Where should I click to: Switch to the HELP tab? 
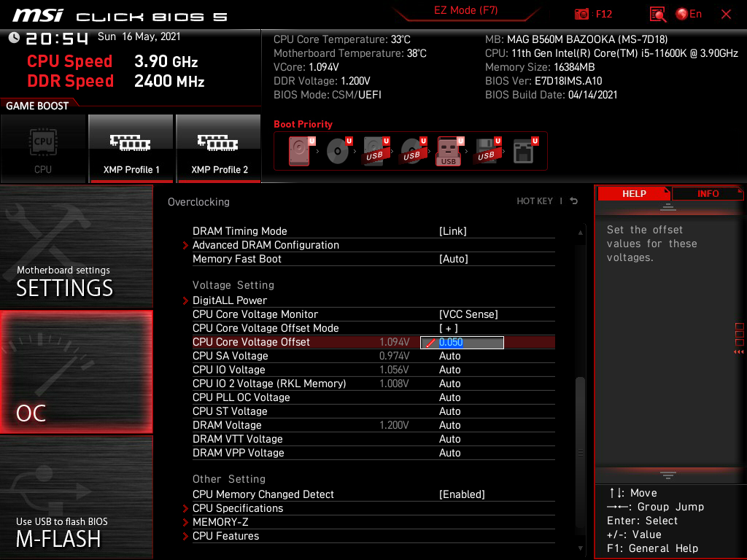(634, 194)
